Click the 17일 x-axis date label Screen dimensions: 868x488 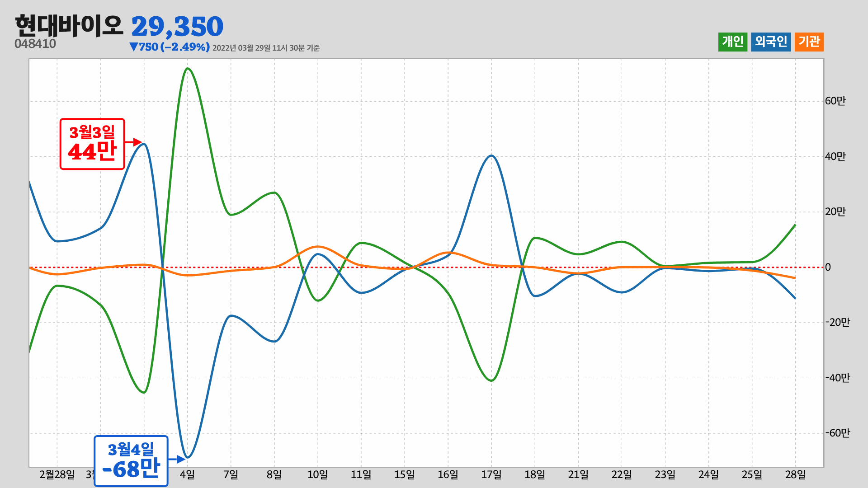coord(491,475)
